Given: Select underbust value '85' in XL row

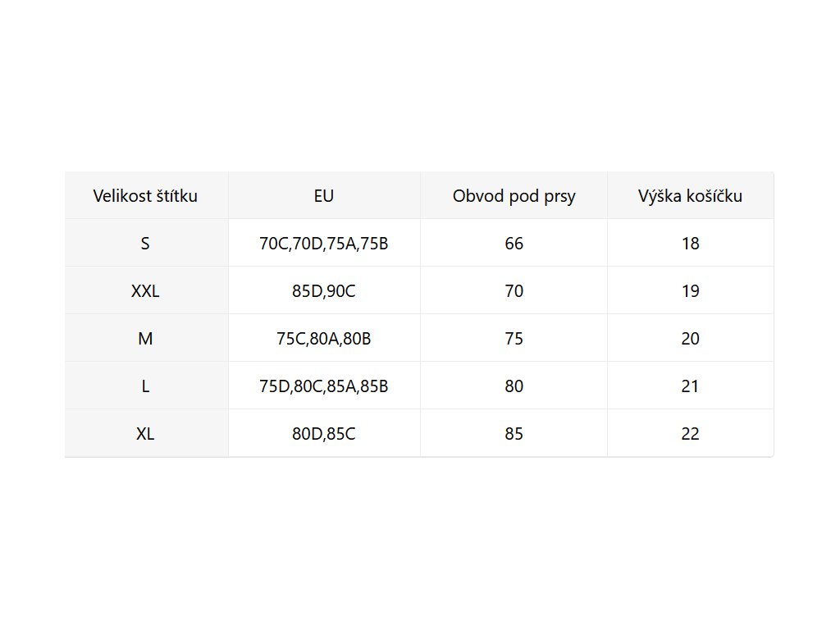Looking at the screenshot, I should click(514, 434).
